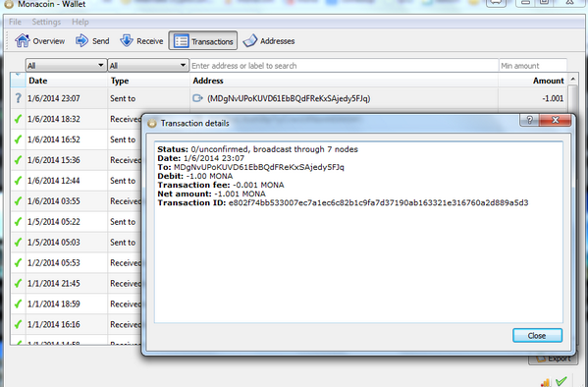Expand the date range All dropdown
Image resolution: width=588 pixels, height=387 pixels.
pyautogui.click(x=66, y=65)
